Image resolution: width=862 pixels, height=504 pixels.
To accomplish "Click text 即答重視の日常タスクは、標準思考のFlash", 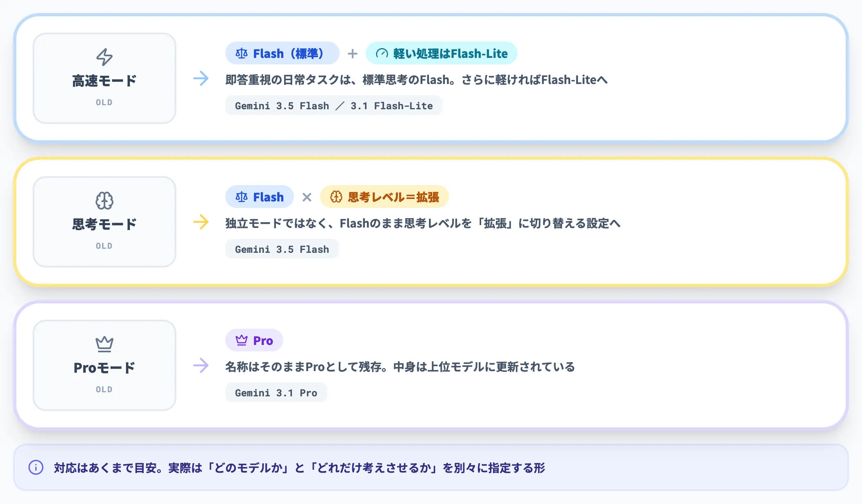I will [338, 80].
